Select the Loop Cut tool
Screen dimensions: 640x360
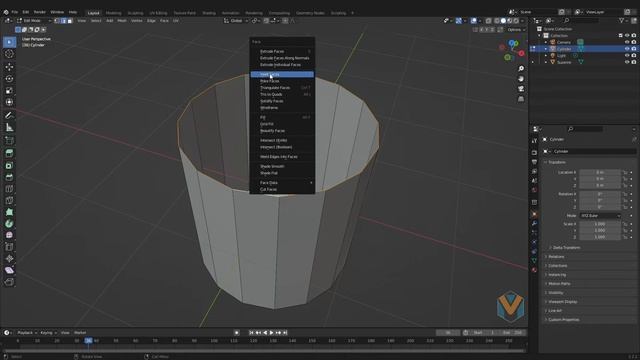pyautogui.click(x=9, y=189)
